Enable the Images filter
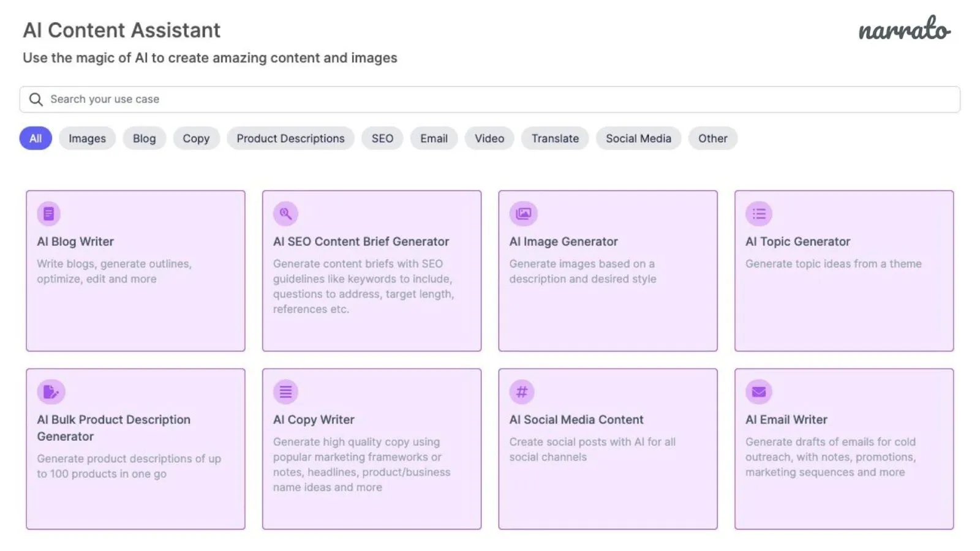 click(87, 138)
